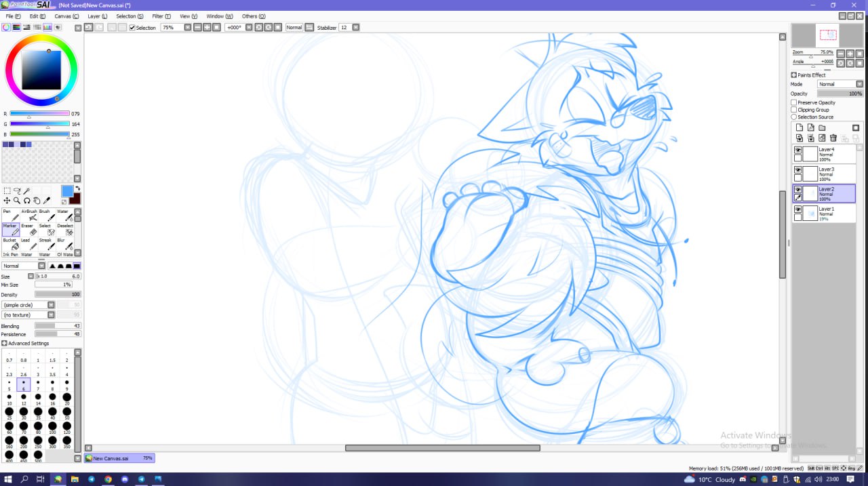Create a new layer folder
Screen dimensions: 868x486
[x=822, y=127]
